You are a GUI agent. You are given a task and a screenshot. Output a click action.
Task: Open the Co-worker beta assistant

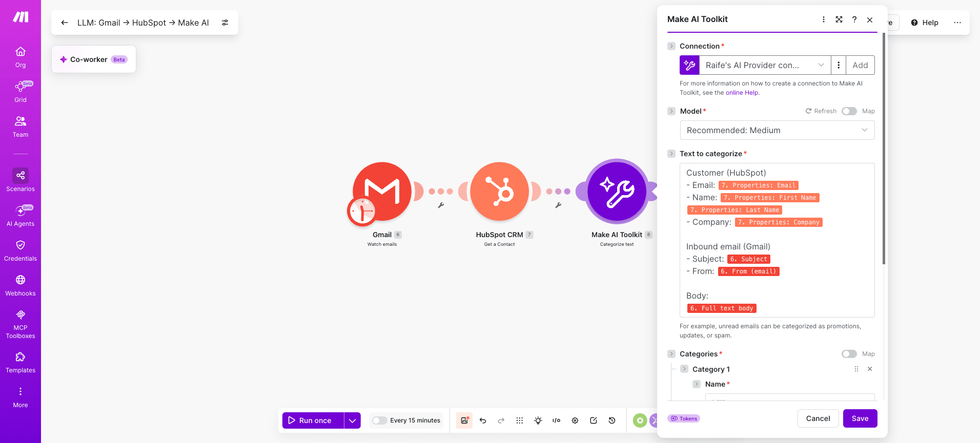point(94,59)
